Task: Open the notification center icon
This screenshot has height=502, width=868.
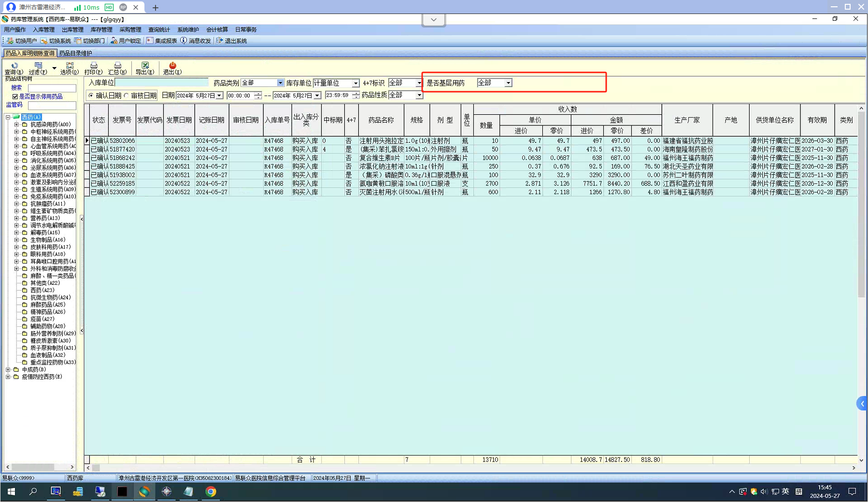Action: [852, 491]
